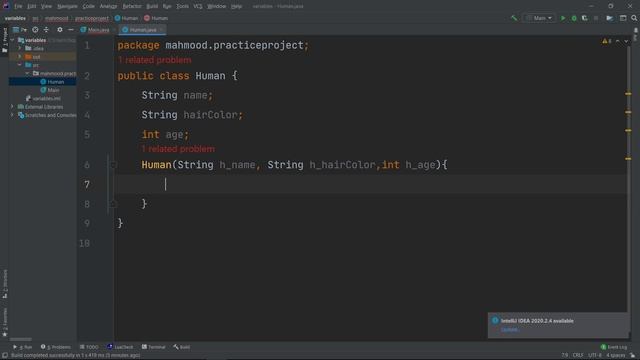
Task: Collapse the src folder
Action: pyautogui.click(x=20, y=65)
